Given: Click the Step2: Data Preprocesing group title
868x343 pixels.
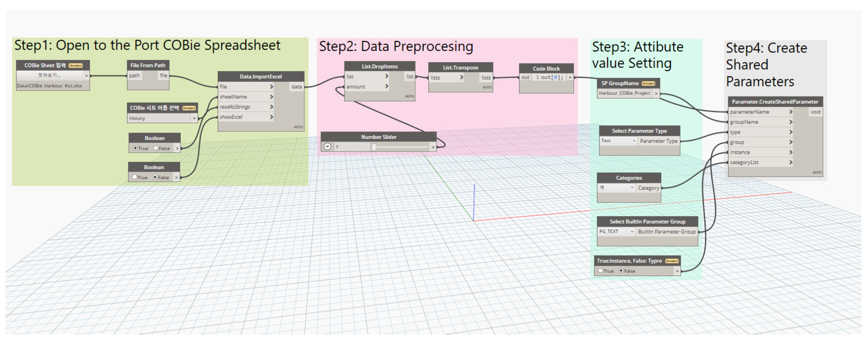Looking at the screenshot, I should coord(396,46).
